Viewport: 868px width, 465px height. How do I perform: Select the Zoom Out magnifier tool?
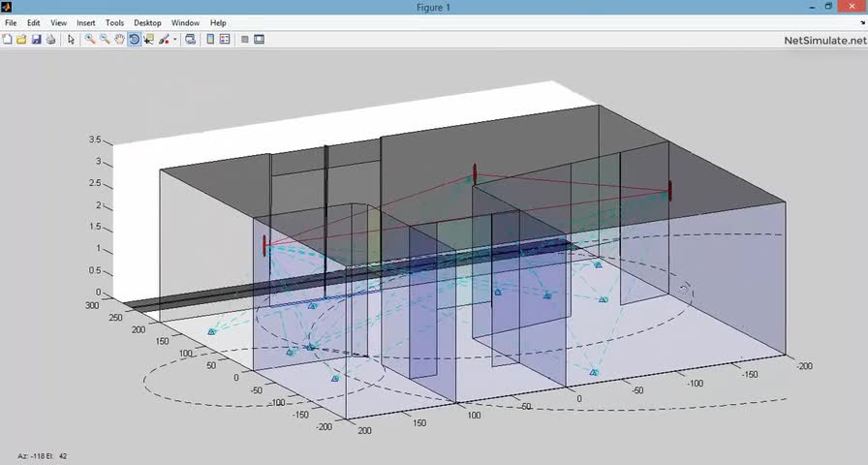pos(105,40)
